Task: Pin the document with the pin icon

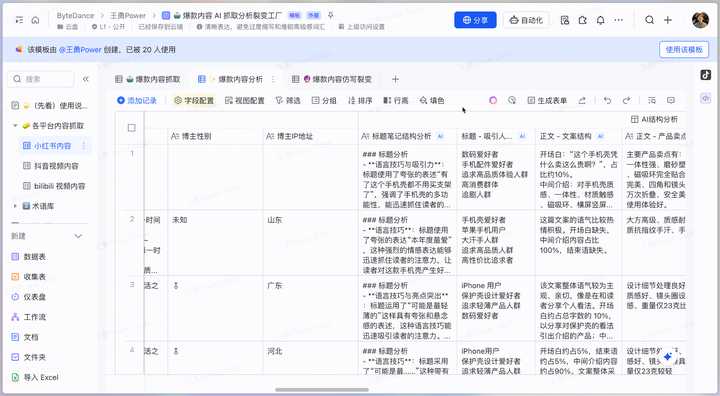Action: [330, 16]
